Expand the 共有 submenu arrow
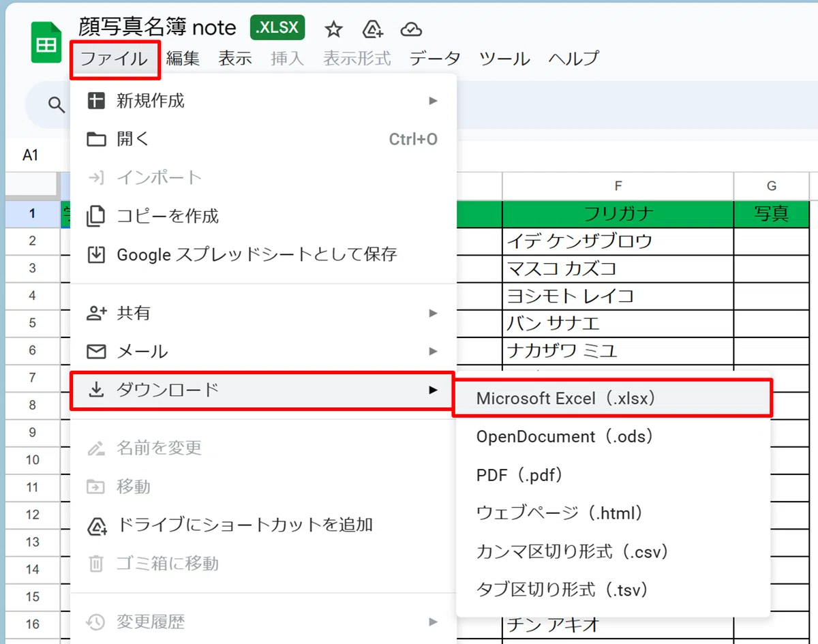This screenshot has height=644, width=818. (433, 313)
